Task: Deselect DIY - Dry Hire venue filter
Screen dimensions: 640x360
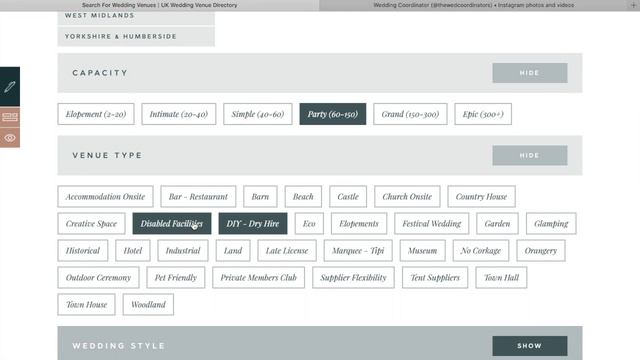Action: [x=253, y=224]
